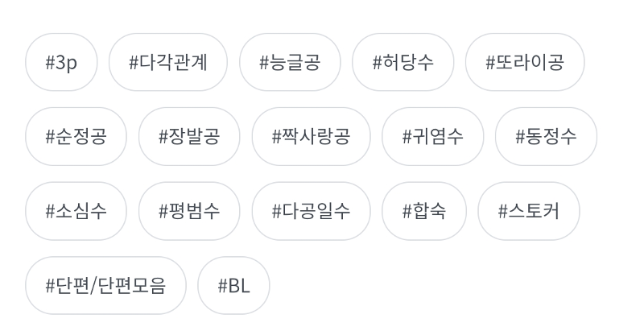Open the #능글공 tag
The width and height of the screenshot is (644, 335).
click(290, 62)
